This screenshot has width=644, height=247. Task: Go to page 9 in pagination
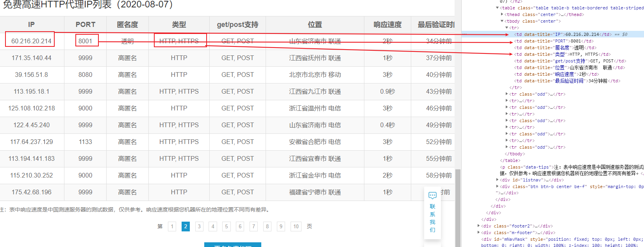pos(281,226)
